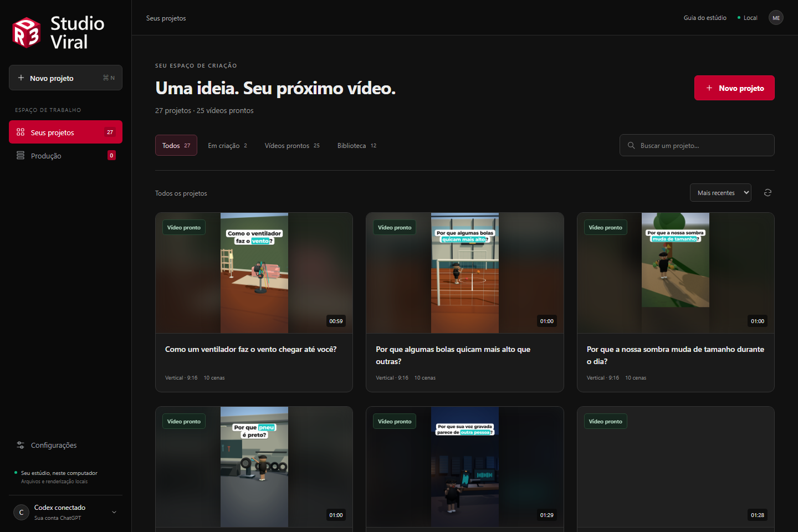Open the pneu é preto thumbnail
Screen dimensions: 798x532
[x=254, y=467]
